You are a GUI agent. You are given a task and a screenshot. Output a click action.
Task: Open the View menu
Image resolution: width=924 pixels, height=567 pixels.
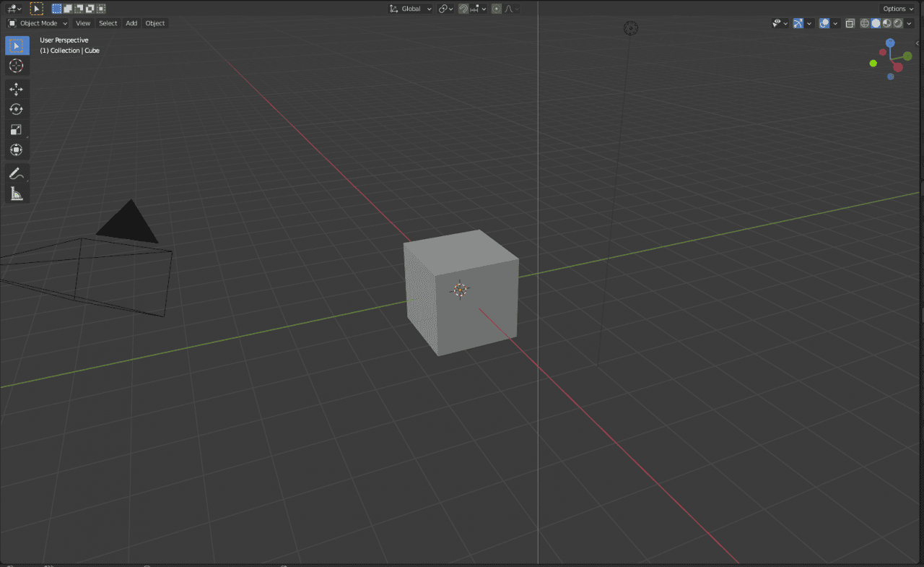point(82,23)
